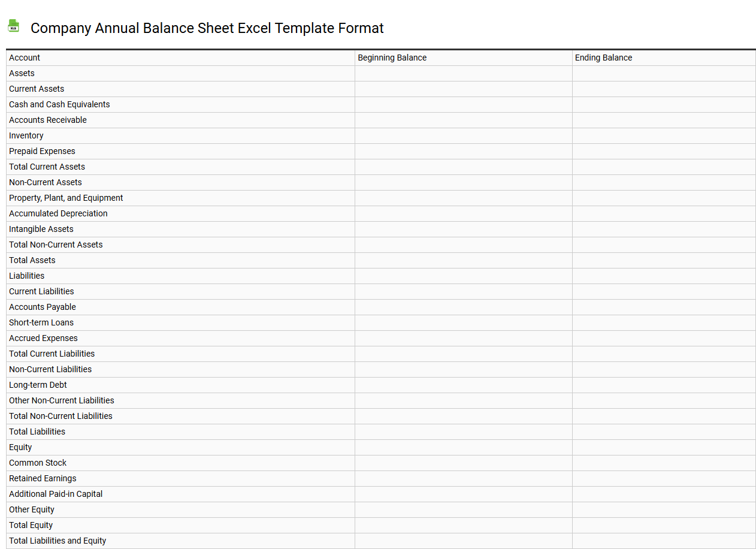Click the Beginning Balance column header
This screenshot has width=756, height=549.
[x=392, y=58]
